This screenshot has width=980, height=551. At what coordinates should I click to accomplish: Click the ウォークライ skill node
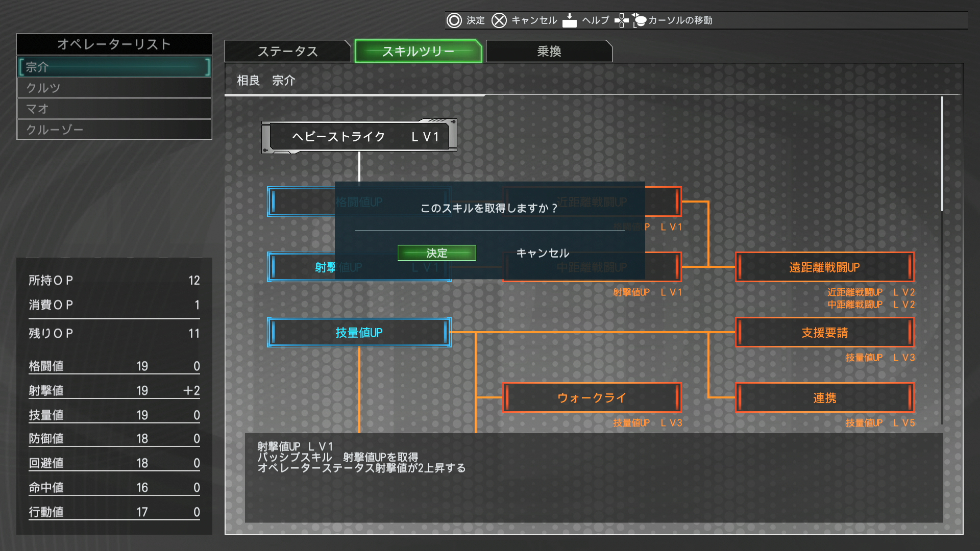(x=592, y=398)
